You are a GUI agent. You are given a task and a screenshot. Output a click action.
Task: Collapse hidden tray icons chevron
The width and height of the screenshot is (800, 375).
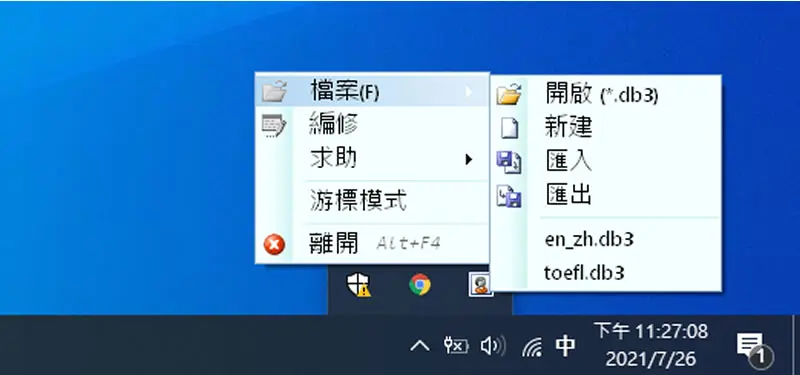click(x=420, y=346)
